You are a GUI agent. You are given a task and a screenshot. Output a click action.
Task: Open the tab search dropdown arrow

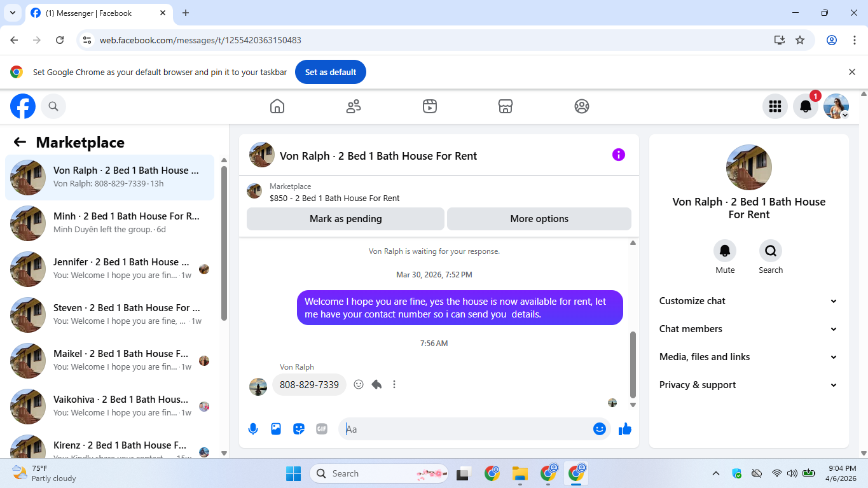pyautogui.click(x=12, y=13)
